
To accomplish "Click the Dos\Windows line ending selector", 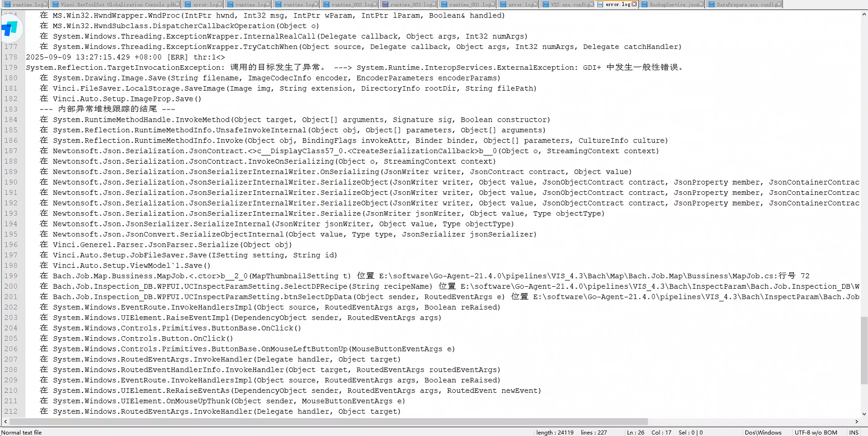I will pyautogui.click(x=763, y=432).
